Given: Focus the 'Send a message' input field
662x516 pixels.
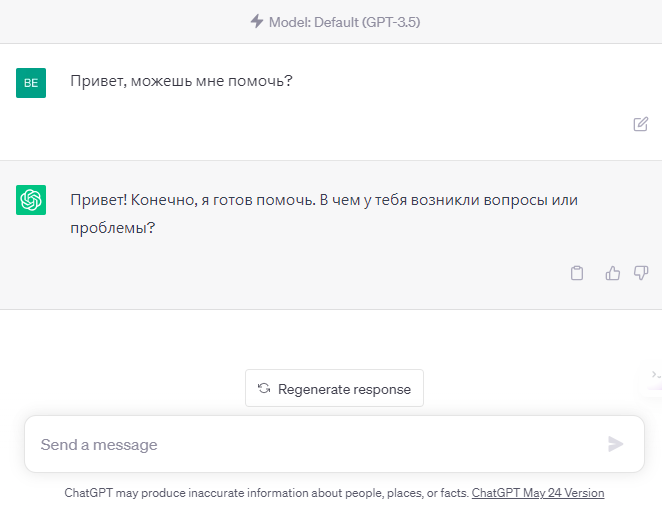Looking at the screenshot, I should [x=334, y=444].
